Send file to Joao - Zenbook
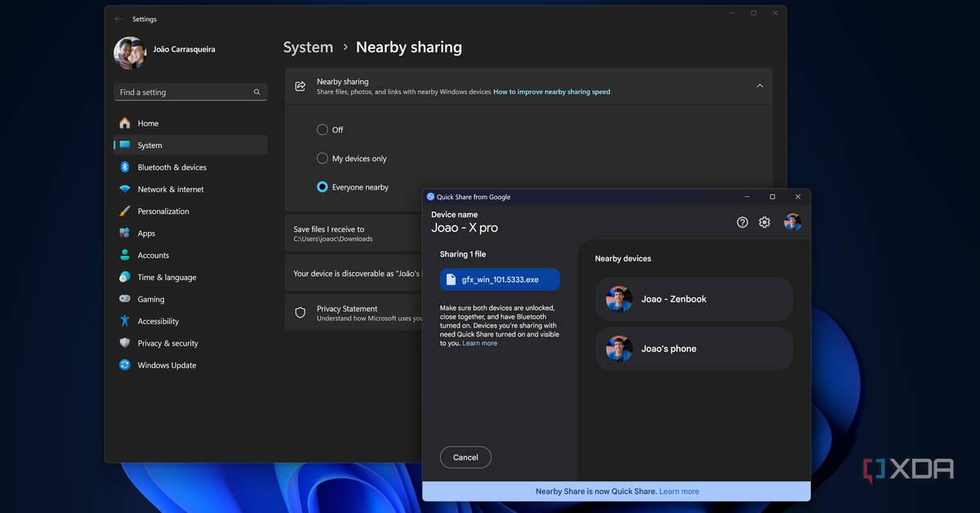The height and width of the screenshot is (513, 980). pyautogui.click(x=694, y=299)
